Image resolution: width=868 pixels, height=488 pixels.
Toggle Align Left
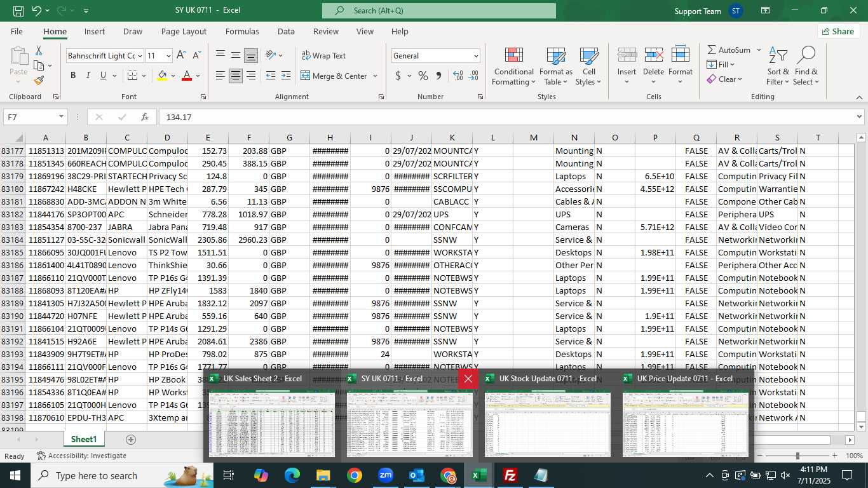[x=220, y=76]
